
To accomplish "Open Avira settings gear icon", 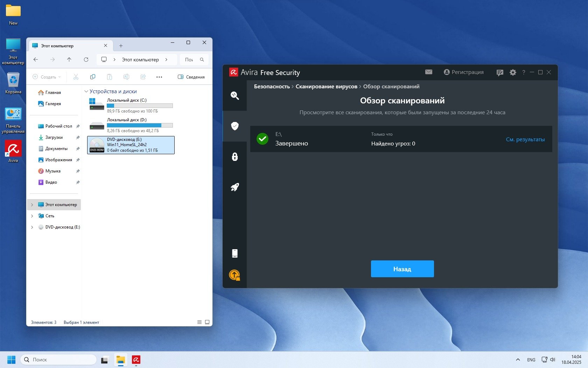I will 513,72.
